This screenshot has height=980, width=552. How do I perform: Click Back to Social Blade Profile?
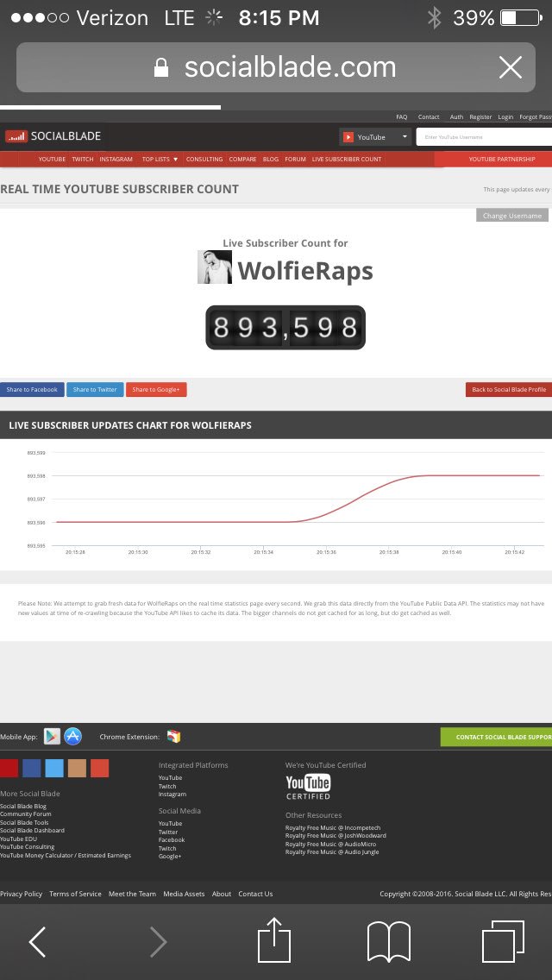pyautogui.click(x=509, y=389)
